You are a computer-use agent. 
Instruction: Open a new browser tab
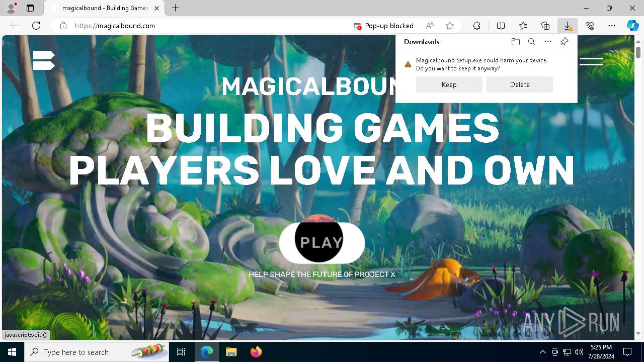click(175, 8)
